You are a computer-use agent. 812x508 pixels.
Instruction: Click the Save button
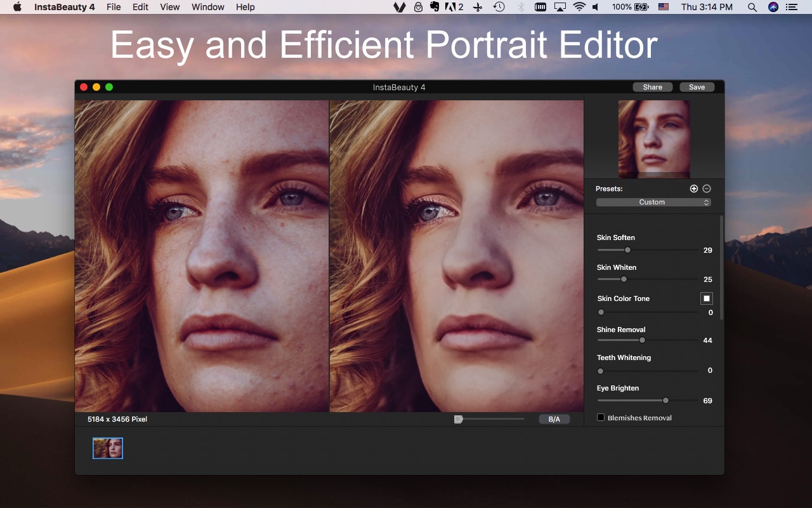[x=697, y=87]
